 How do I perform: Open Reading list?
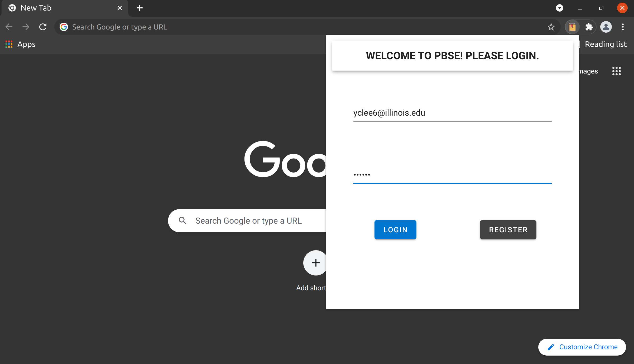[604, 44]
